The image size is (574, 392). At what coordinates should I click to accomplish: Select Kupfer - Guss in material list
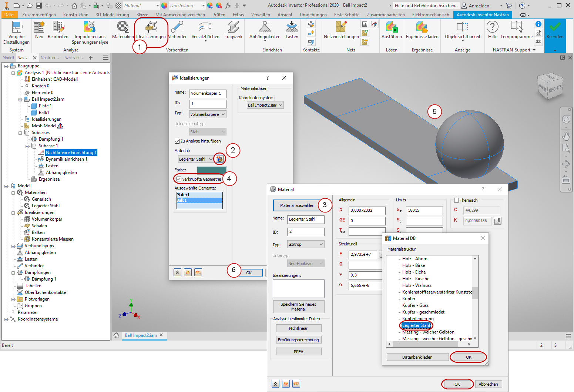(x=415, y=305)
